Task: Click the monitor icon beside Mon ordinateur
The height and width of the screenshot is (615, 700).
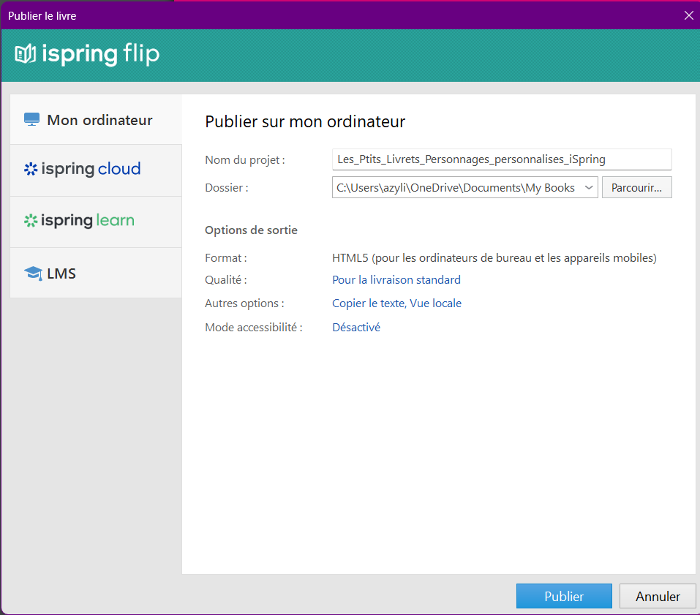Action: coord(31,120)
